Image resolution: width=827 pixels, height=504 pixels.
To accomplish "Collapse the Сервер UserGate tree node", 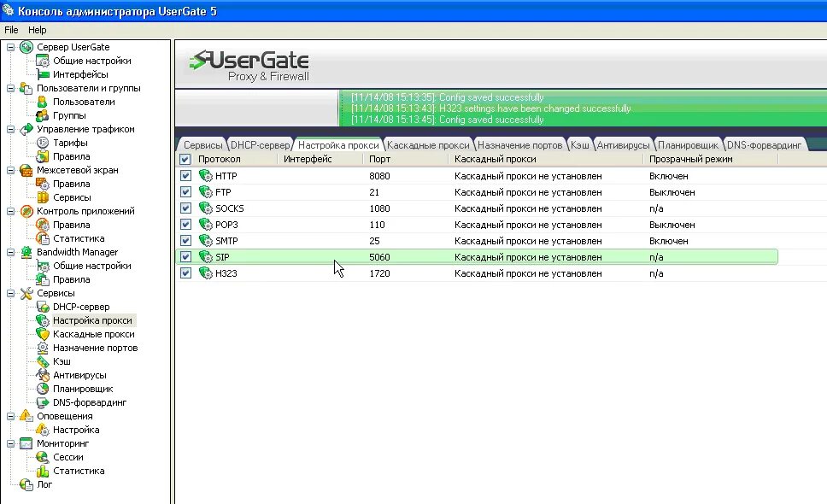I will click(10, 48).
